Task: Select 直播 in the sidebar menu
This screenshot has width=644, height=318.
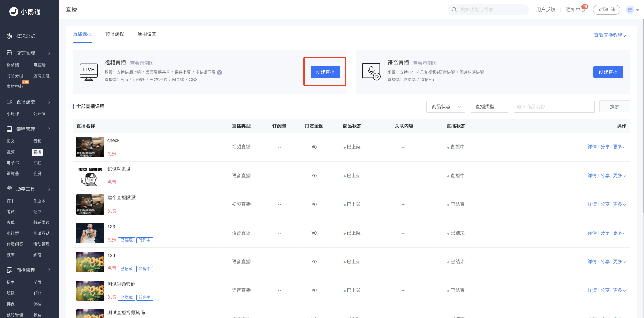Action: pyautogui.click(x=37, y=152)
